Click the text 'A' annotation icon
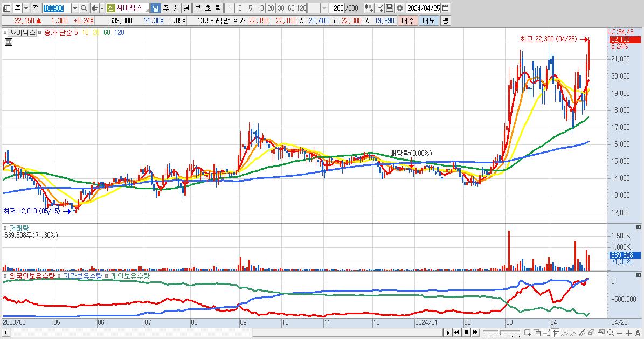The width and height of the screenshot is (644, 339). point(638,333)
